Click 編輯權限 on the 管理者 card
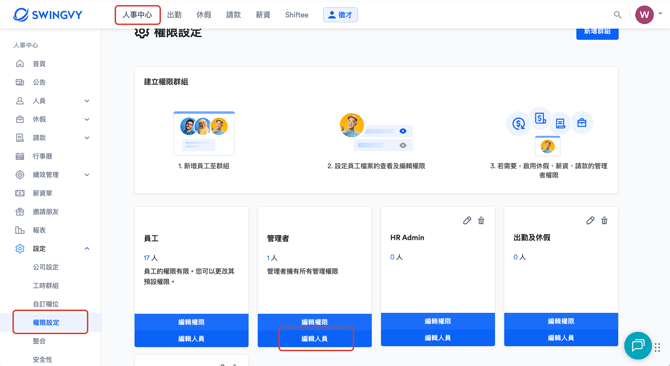 (x=314, y=322)
